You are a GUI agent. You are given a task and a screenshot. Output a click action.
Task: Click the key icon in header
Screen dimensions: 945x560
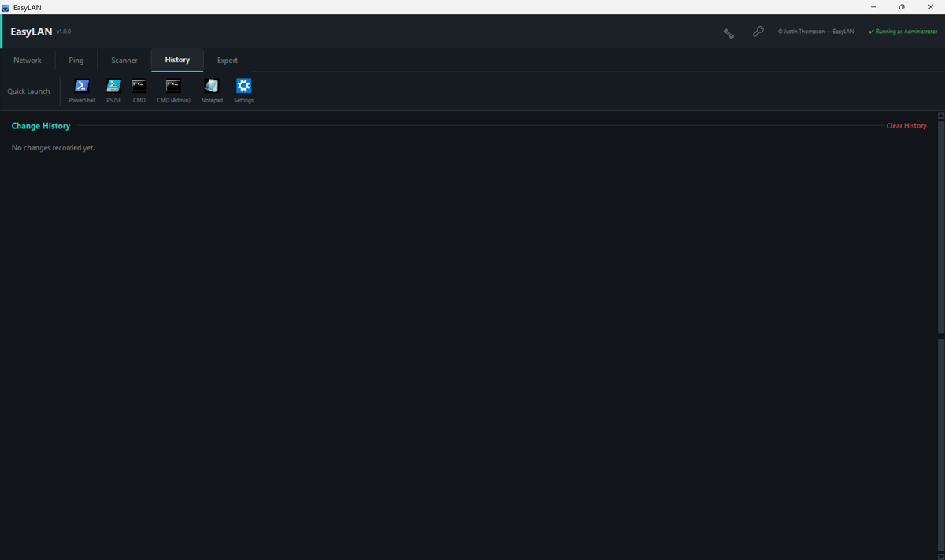click(758, 32)
